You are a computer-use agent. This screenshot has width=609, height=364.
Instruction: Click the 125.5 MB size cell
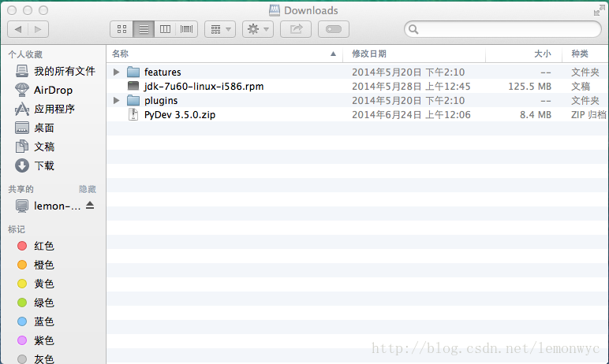pyautogui.click(x=530, y=86)
